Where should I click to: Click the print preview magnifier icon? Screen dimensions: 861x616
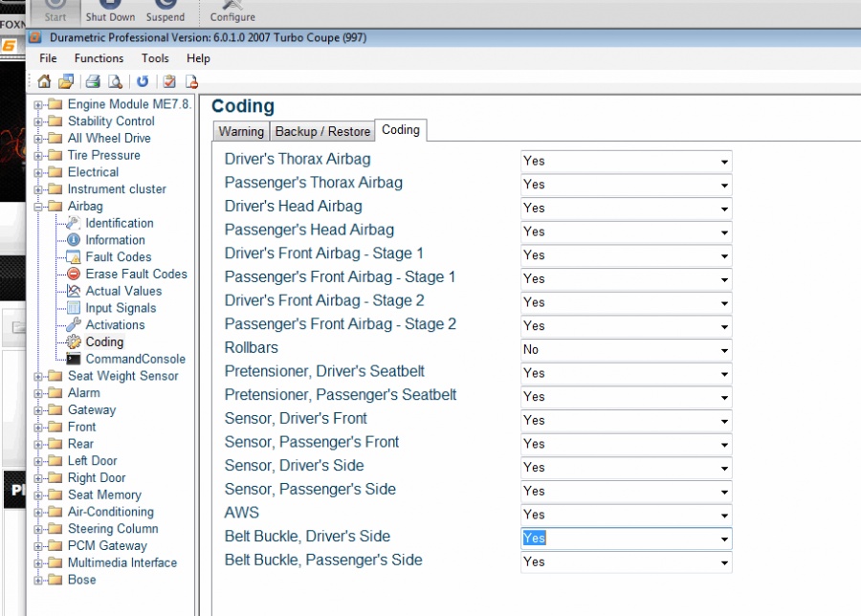115,81
